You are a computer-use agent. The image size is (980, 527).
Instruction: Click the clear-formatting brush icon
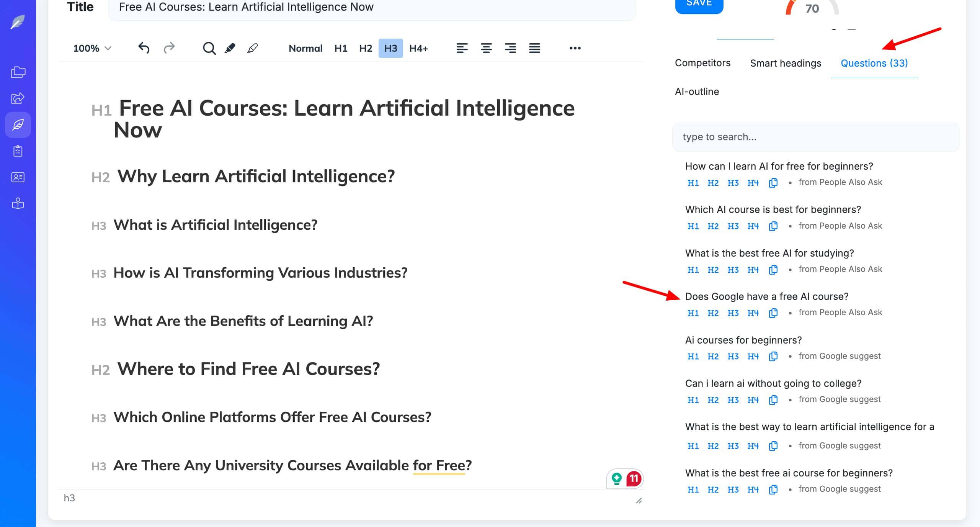click(253, 48)
